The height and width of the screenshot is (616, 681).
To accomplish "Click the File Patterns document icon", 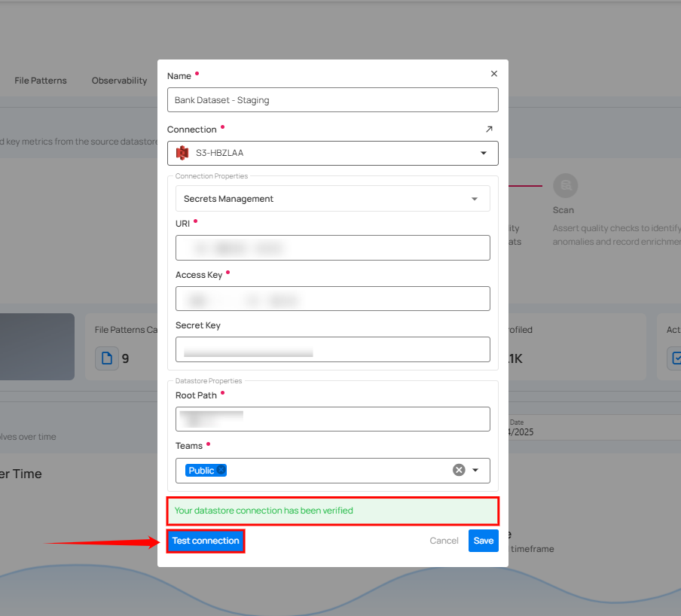I will (x=106, y=358).
